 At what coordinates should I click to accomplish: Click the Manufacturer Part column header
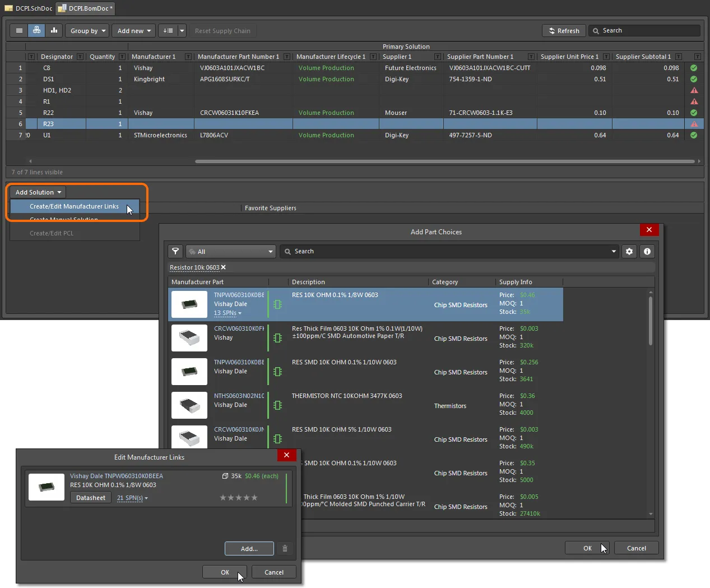(x=219, y=282)
